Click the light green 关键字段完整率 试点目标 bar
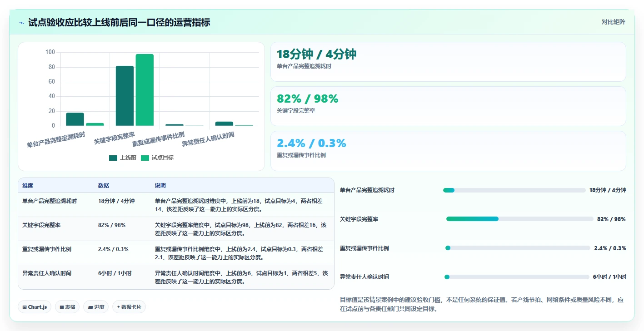Image resolution: width=644 pixels, height=331 pixels. pyautogui.click(x=145, y=90)
